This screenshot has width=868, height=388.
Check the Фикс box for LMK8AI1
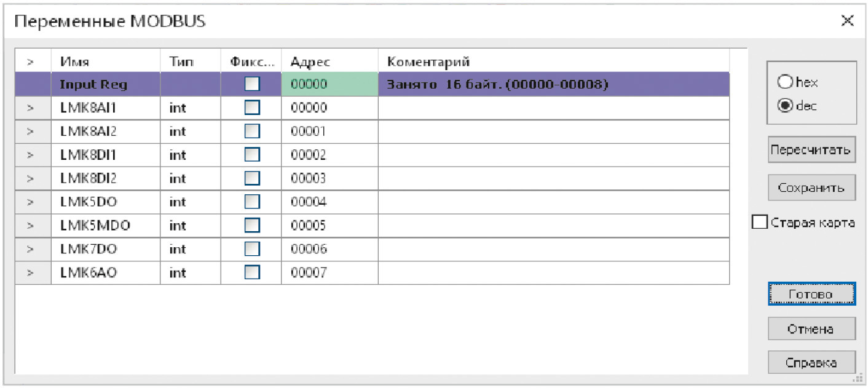(252, 108)
